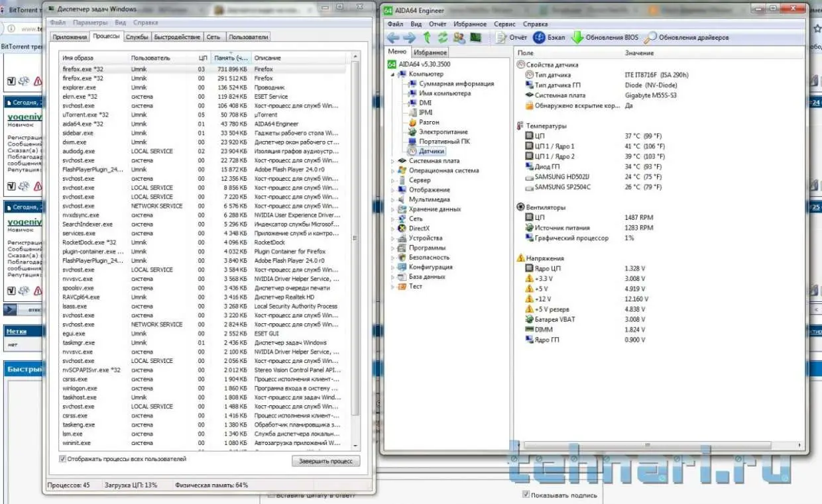Expand the Хранение данных node
The image size is (822, 504).
392,209
